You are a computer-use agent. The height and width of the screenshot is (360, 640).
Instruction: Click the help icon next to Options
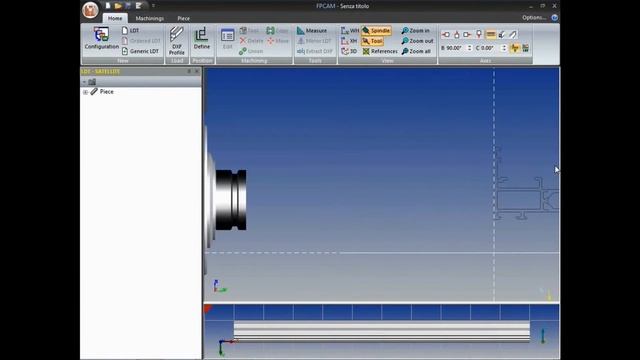554,18
